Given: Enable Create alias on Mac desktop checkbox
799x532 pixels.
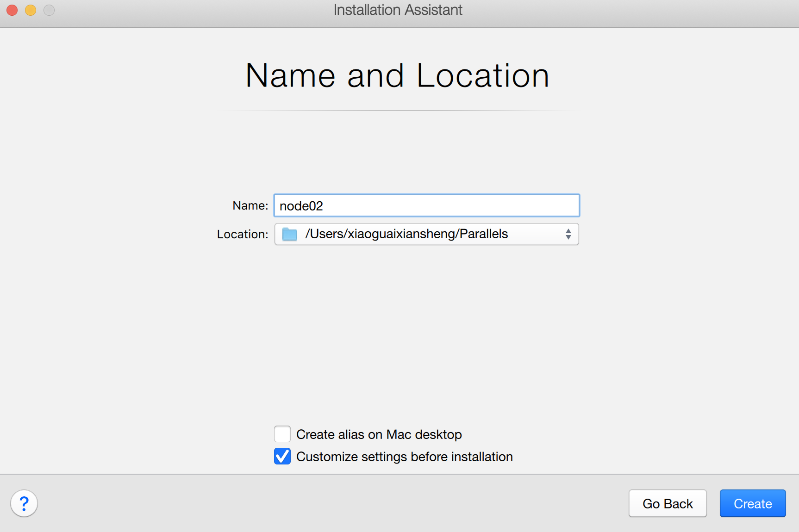Looking at the screenshot, I should (282, 434).
